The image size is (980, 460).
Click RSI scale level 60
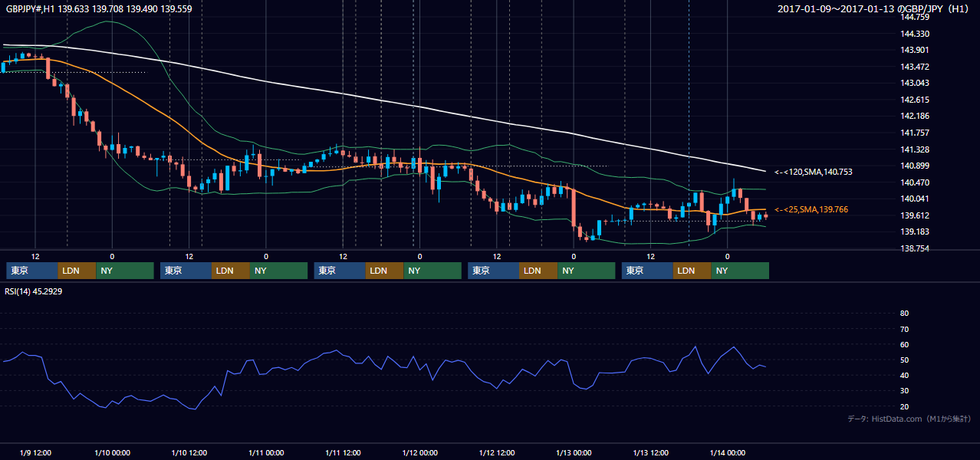(x=904, y=344)
